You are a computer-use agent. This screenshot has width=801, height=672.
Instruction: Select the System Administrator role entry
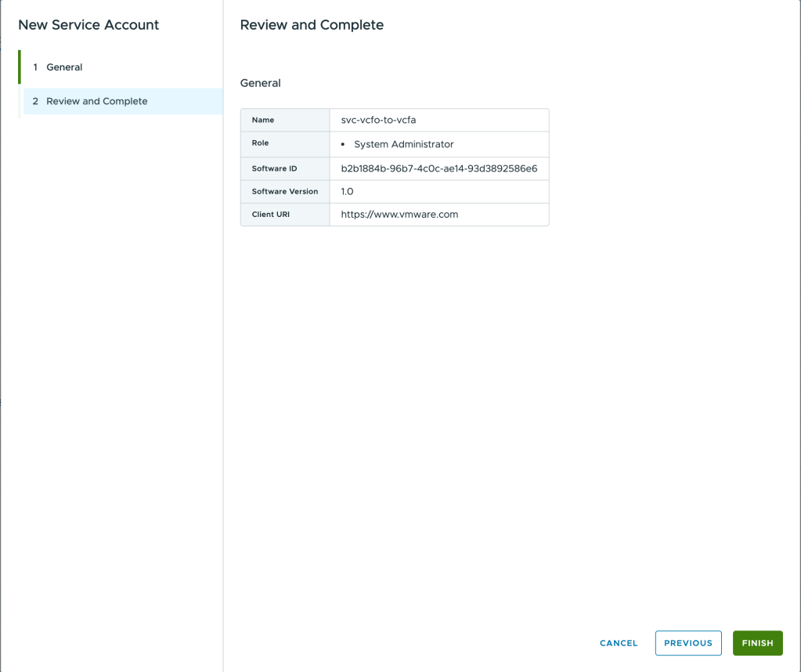click(403, 144)
